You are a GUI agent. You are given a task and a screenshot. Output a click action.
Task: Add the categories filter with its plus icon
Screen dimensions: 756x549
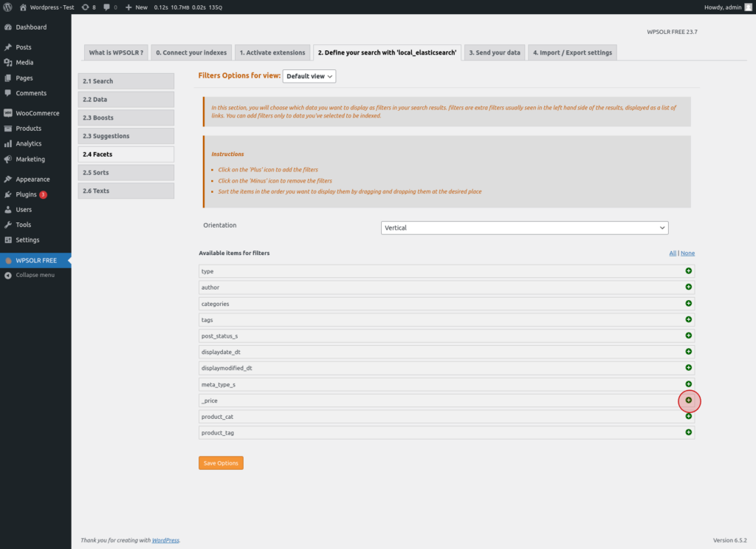(x=689, y=304)
